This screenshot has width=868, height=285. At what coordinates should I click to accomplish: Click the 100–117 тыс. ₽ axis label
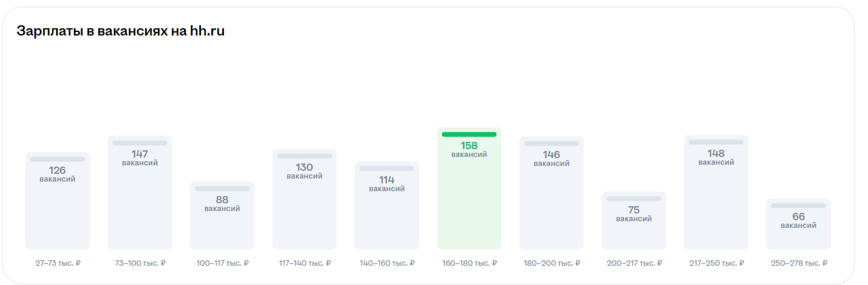pyautogui.click(x=222, y=263)
